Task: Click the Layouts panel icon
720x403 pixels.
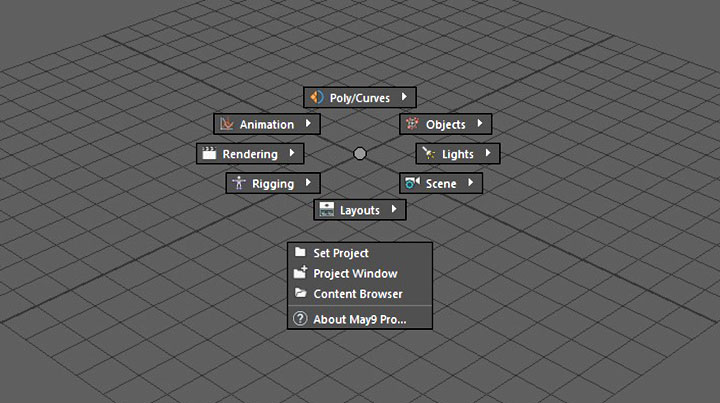Action: (x=326, y=210)
